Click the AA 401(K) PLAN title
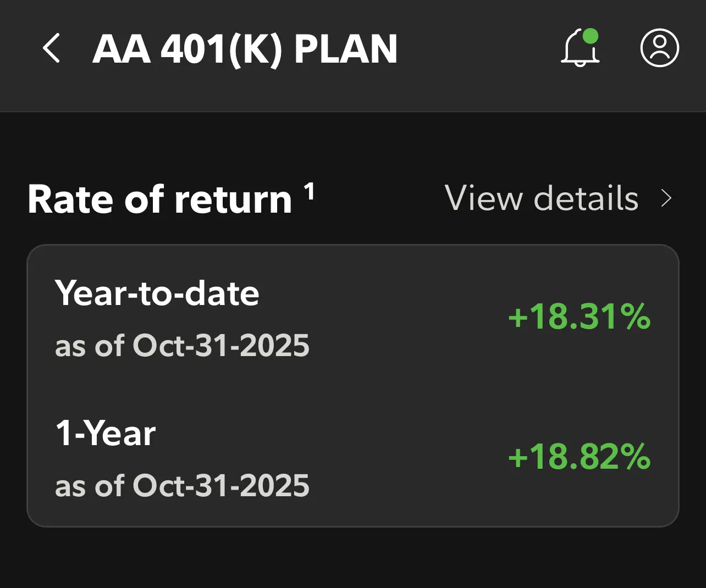706x588 pixels. (245, 49)
